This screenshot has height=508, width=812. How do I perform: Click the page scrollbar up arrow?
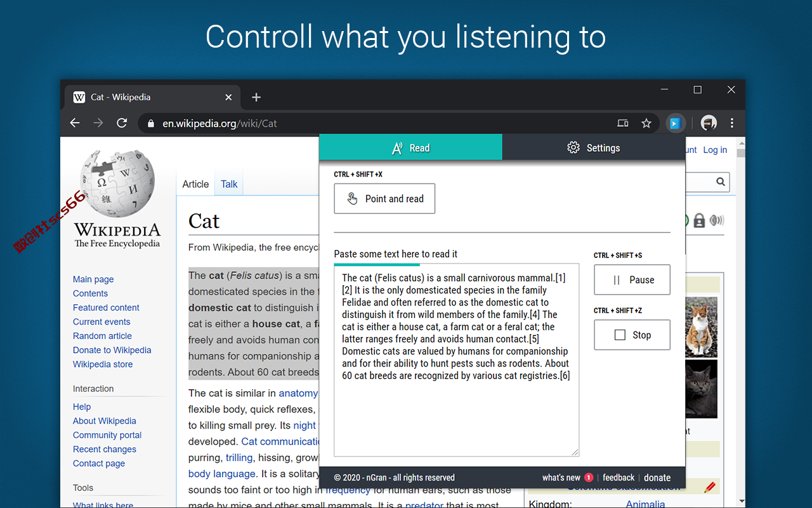(740, 142)
